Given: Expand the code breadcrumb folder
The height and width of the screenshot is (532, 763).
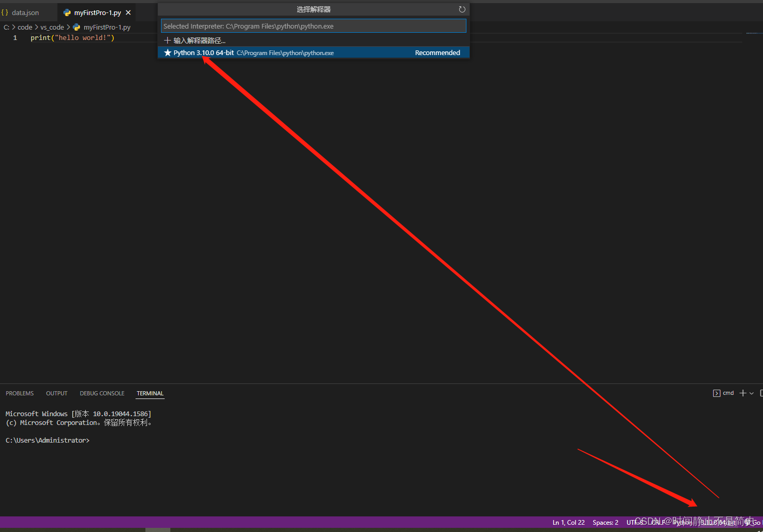Looking at the screenshot, I should click(x=25, y=27).
